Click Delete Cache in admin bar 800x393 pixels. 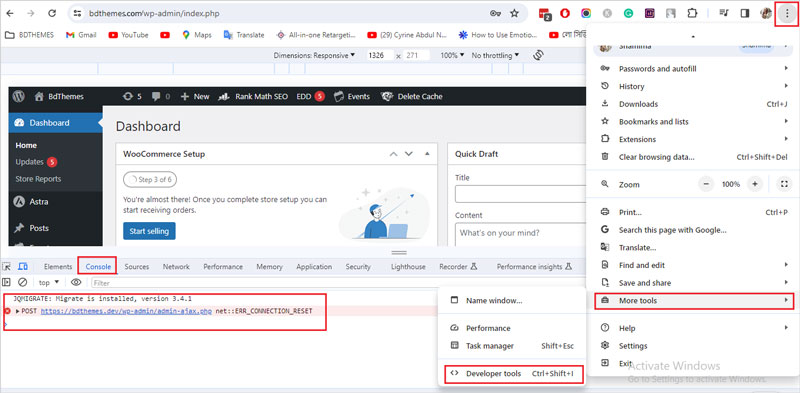click(x=411, y=96)
